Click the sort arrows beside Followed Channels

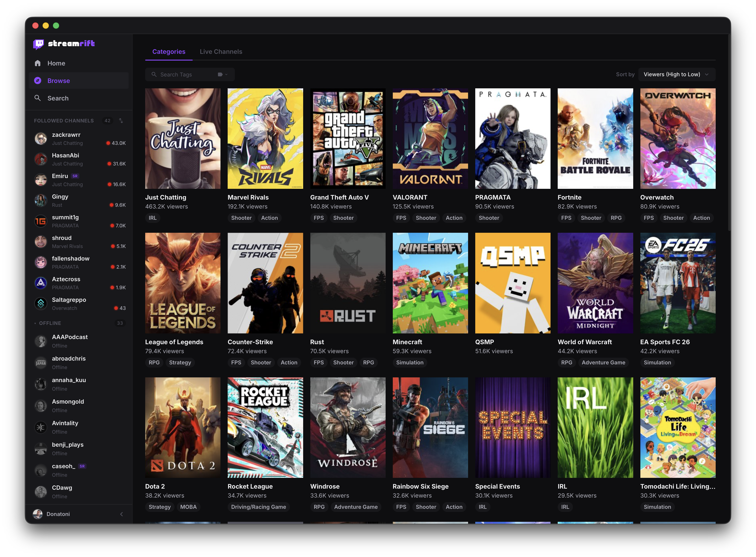coord(121,120)
